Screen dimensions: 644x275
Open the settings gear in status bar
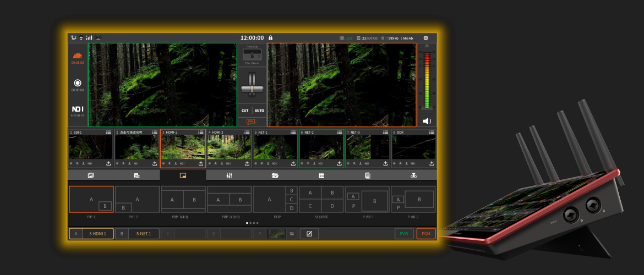[x=425, y=38]
